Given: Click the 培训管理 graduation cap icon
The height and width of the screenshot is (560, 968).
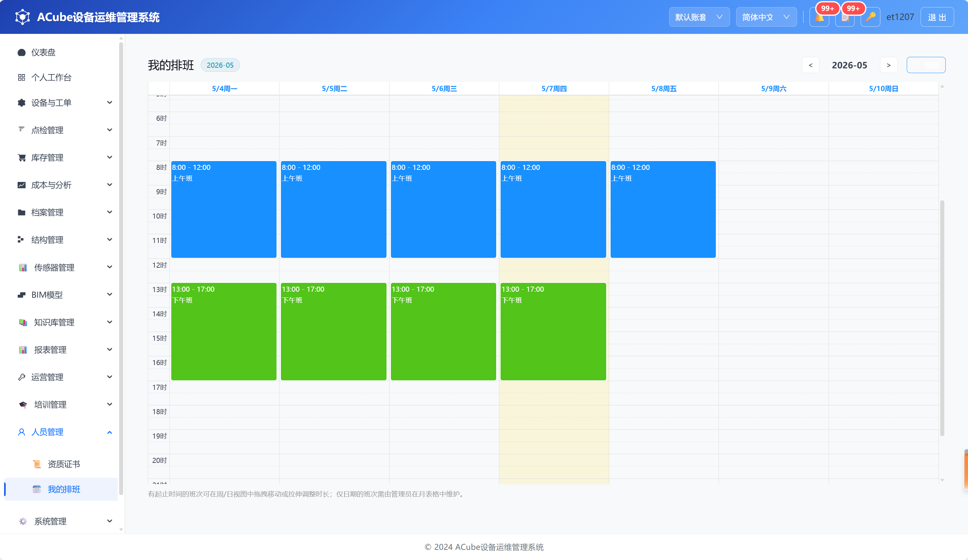Looking at the screenshot, I should click(x=23, y=404).
